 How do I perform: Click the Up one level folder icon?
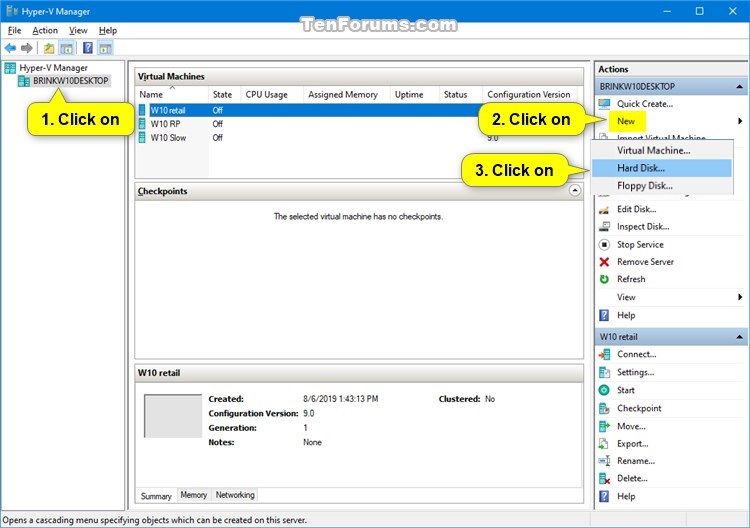[x=49, y=48]
